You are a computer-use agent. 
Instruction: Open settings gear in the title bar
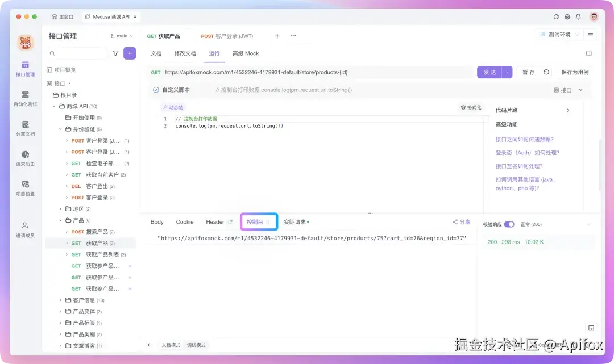click(x=567, y=17)
